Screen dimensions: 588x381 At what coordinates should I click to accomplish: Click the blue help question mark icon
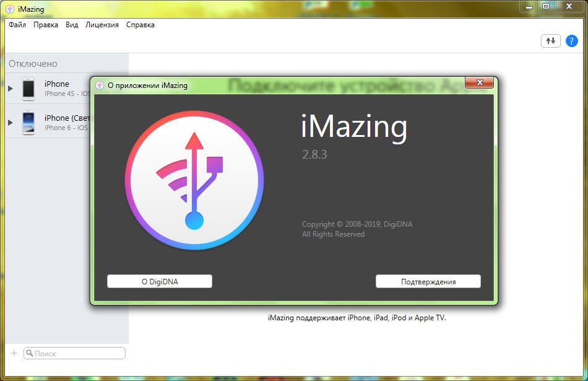tap(571, 41)
